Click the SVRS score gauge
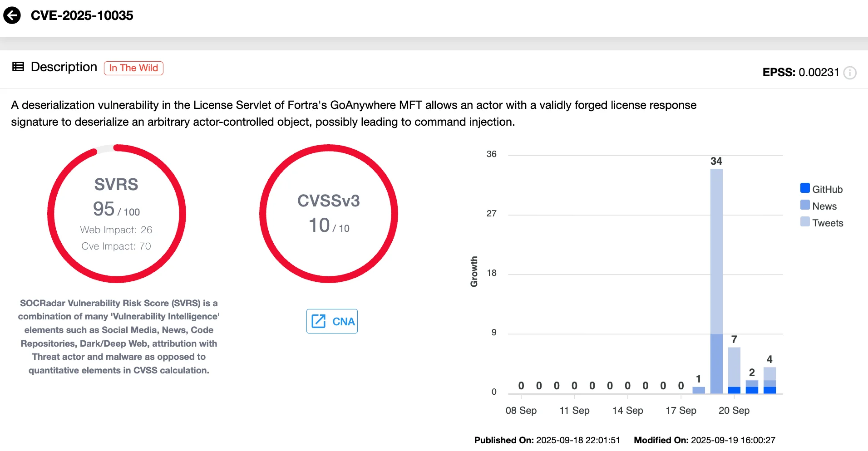The image size is (868, 451). 117,213
